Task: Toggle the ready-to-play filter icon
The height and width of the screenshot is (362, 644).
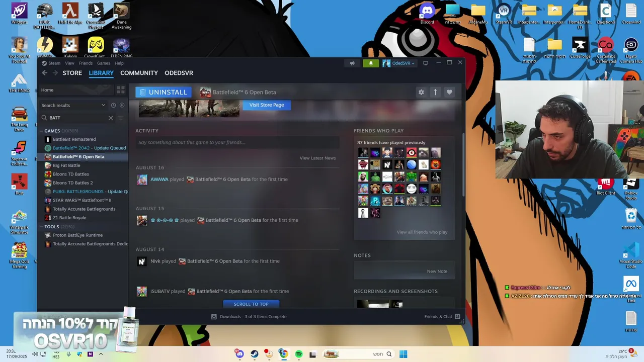Action: [122, 105]
